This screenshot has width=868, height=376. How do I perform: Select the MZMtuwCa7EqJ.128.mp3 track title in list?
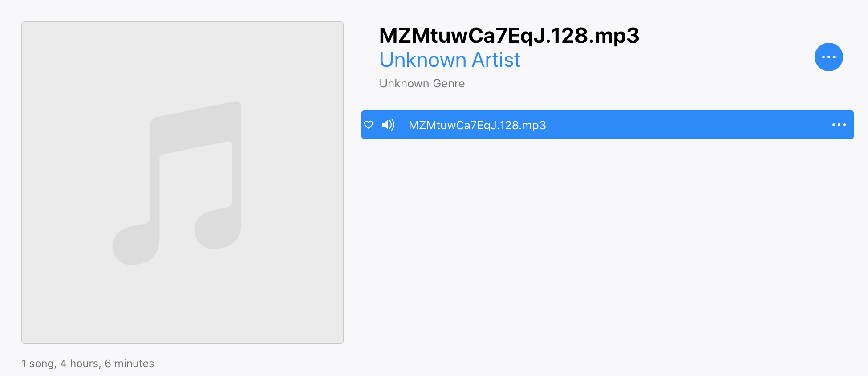[x=477, y=125]
